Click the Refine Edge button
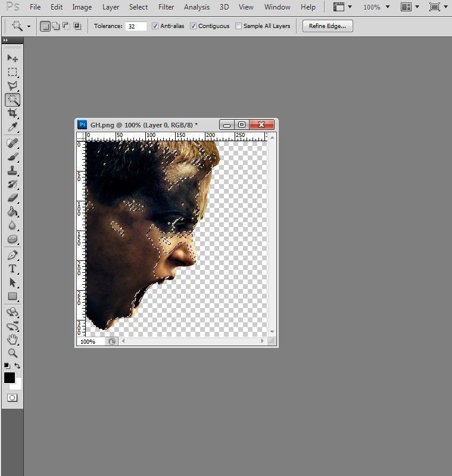452x476 pixels. coord(327,26)
